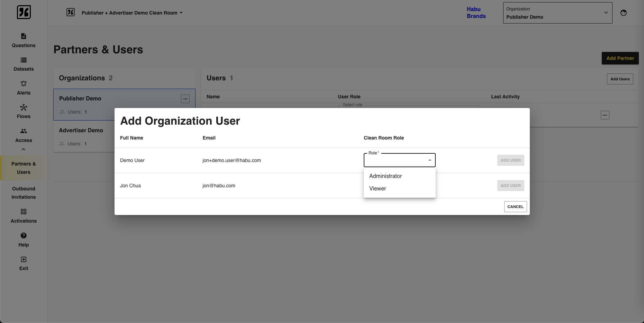Open the Partners & Users menu item
The height and width of the screenshot is (323, 644).
click(24, 168)
